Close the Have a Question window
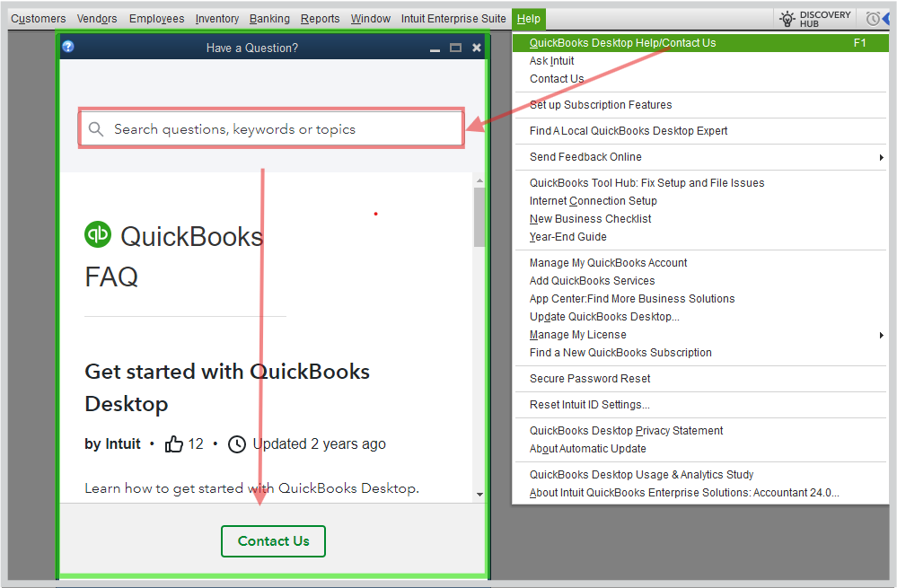The height and width of the screenshot is (588, 897). tap(477, 48)
